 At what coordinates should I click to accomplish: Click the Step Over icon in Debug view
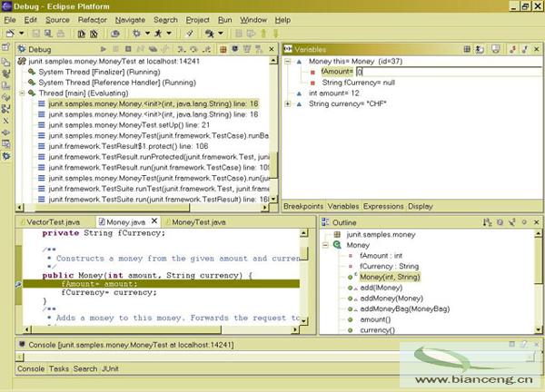[x=193, y=49]
